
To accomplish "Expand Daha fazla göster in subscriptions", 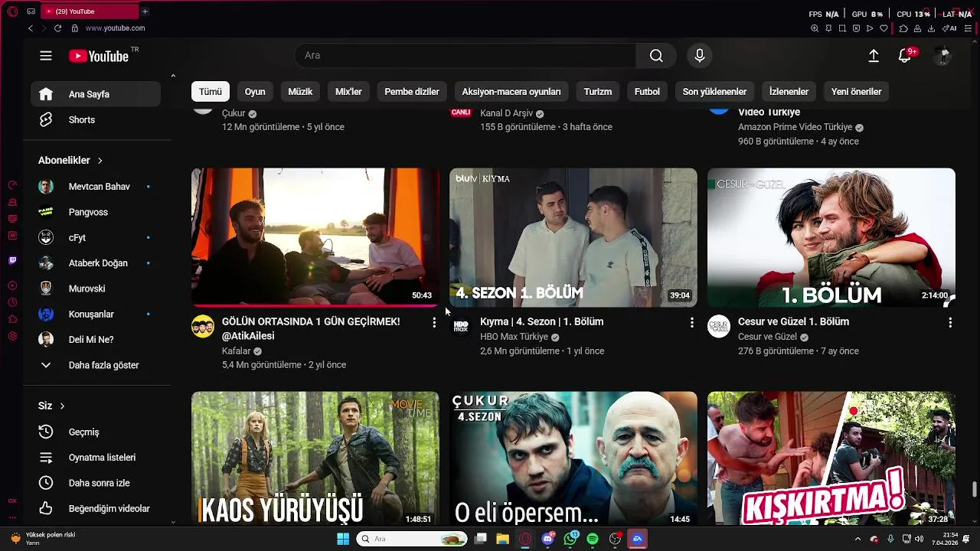I will (96, 365).
